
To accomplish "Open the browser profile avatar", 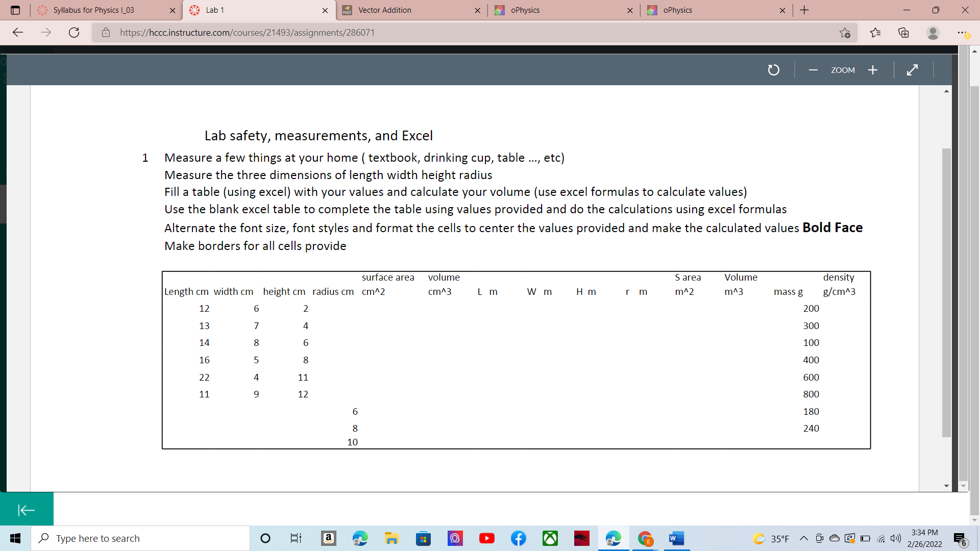I will [x=933, y=33].
